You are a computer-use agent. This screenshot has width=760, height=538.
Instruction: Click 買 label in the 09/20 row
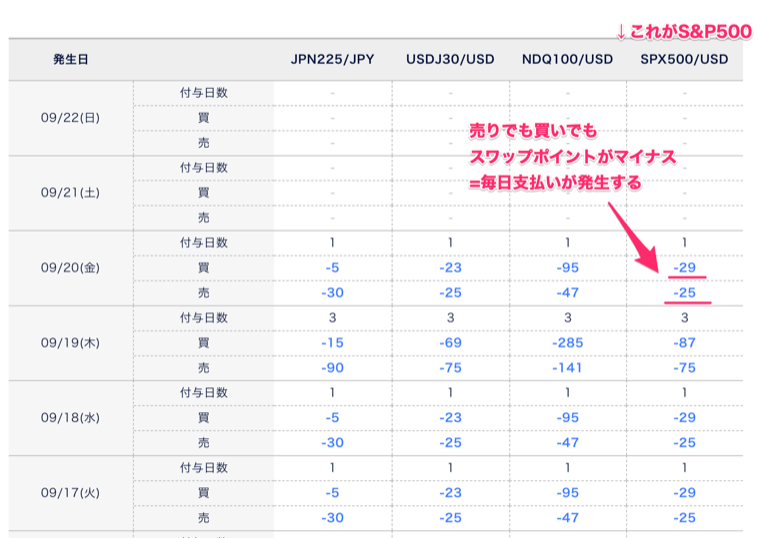[204, 268]
